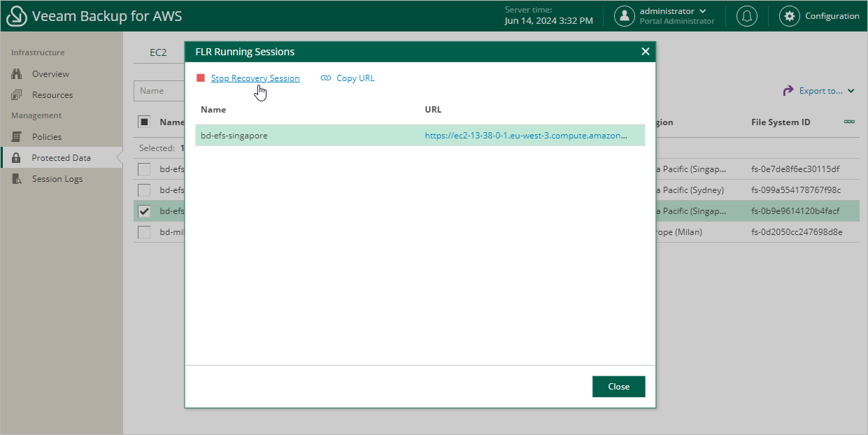Click the Resources sidebar icon

click(17, 95)
